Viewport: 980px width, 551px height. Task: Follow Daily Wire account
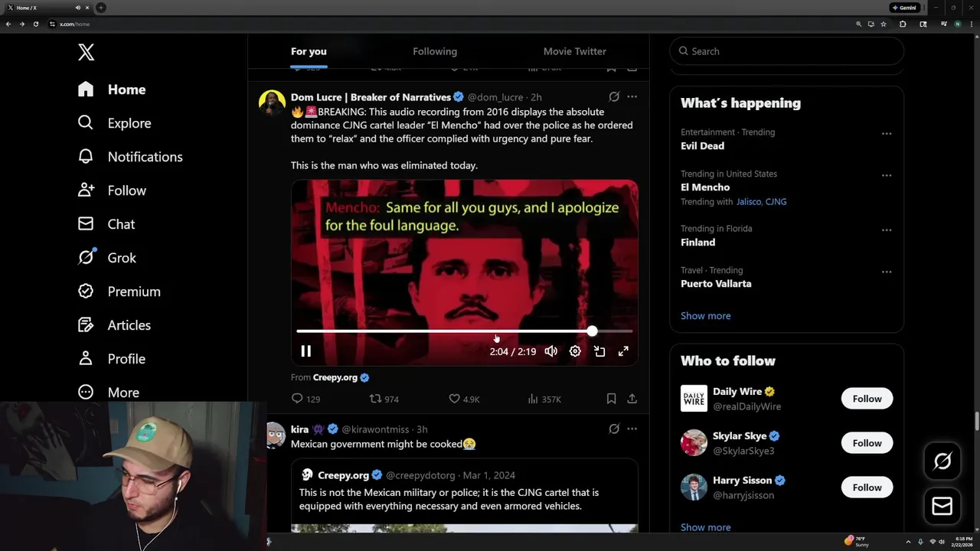[x=867, y=399]
